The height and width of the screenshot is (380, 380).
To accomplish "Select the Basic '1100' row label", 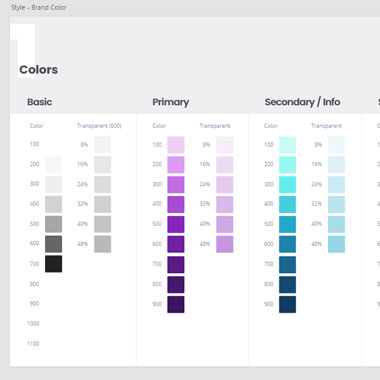I will pyautogui.click(x=33, y=344).
